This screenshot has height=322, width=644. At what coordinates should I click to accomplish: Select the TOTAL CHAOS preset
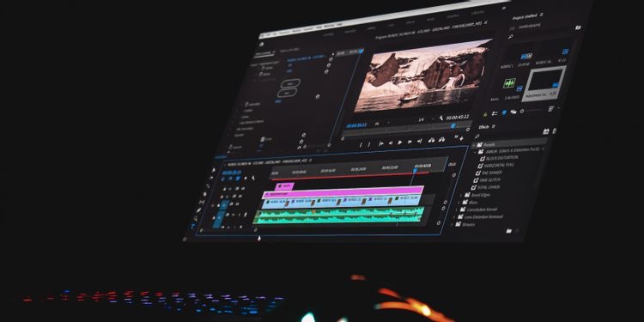pyautogui.click(x=485, y=187)
